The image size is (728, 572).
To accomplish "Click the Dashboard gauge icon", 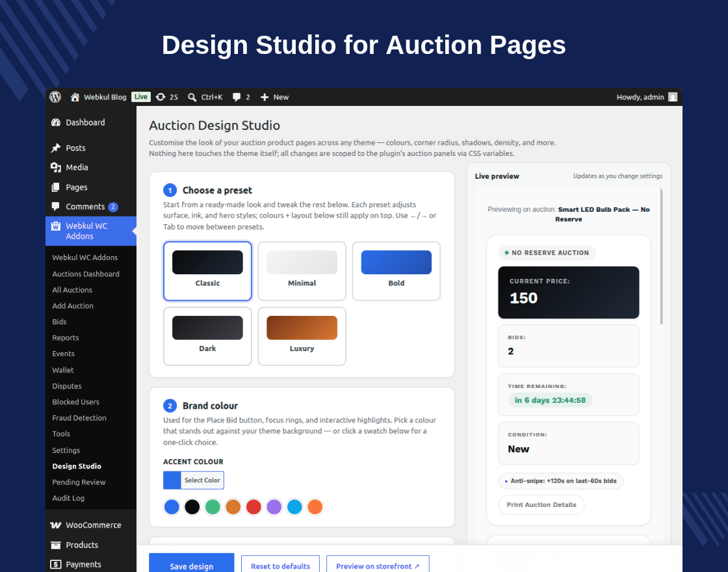I will pos(56,123).
